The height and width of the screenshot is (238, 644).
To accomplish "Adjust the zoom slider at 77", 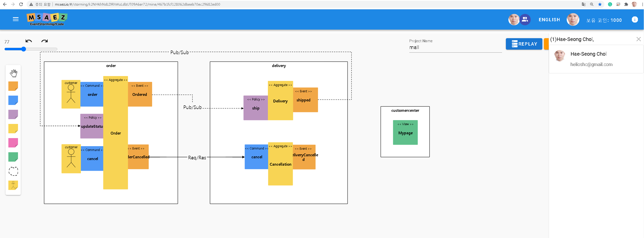I will tap(24, 49).
